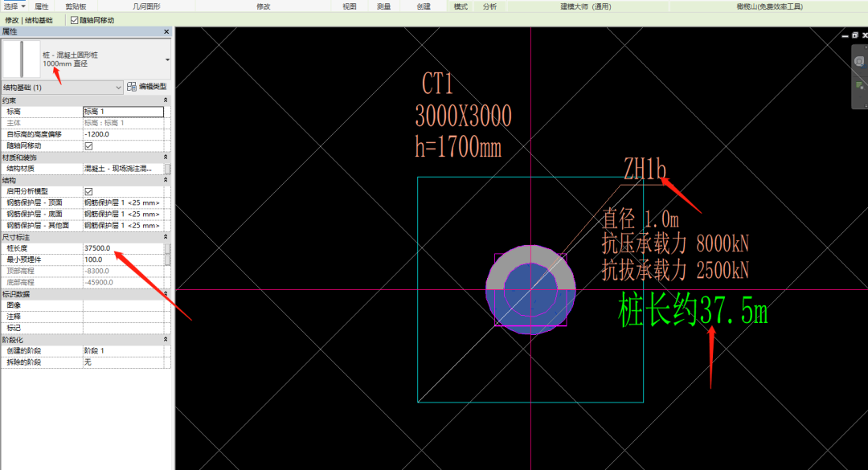Toggle 启用分析模型 checkbox
The height and width of the screenshot is (470, 868).
(88, 191)
